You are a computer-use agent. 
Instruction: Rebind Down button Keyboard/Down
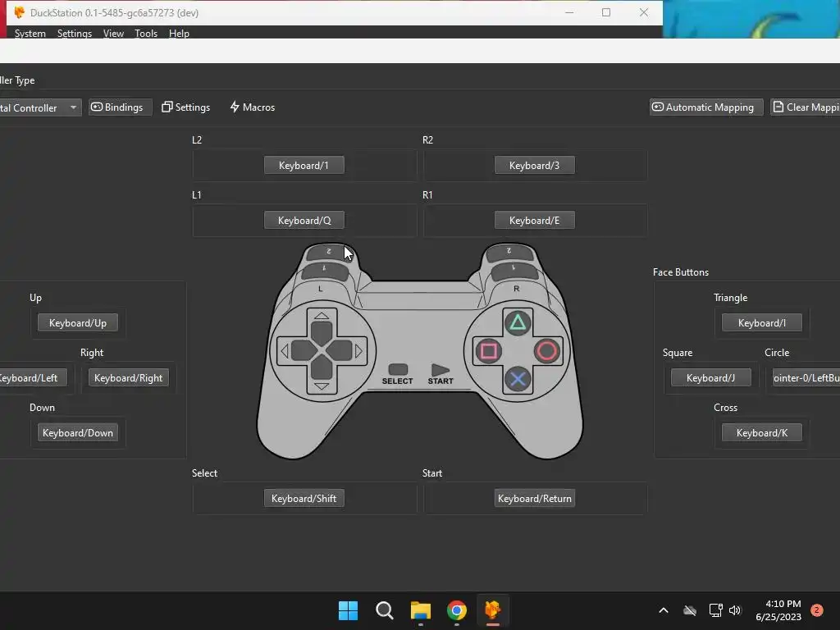point(78,433)
